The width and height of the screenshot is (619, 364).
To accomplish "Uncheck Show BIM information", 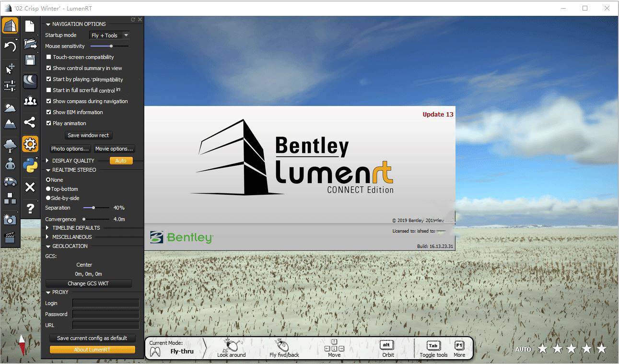I will (x=48, y=112).
